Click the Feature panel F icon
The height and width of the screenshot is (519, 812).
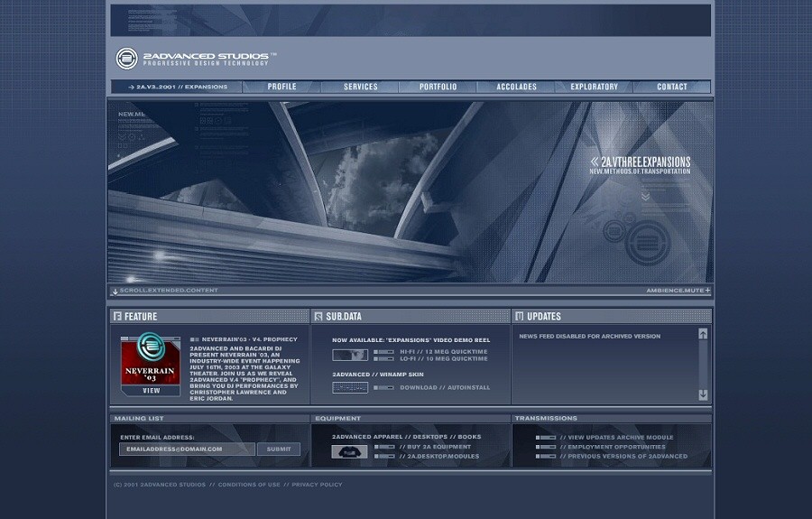pos(117,316)
